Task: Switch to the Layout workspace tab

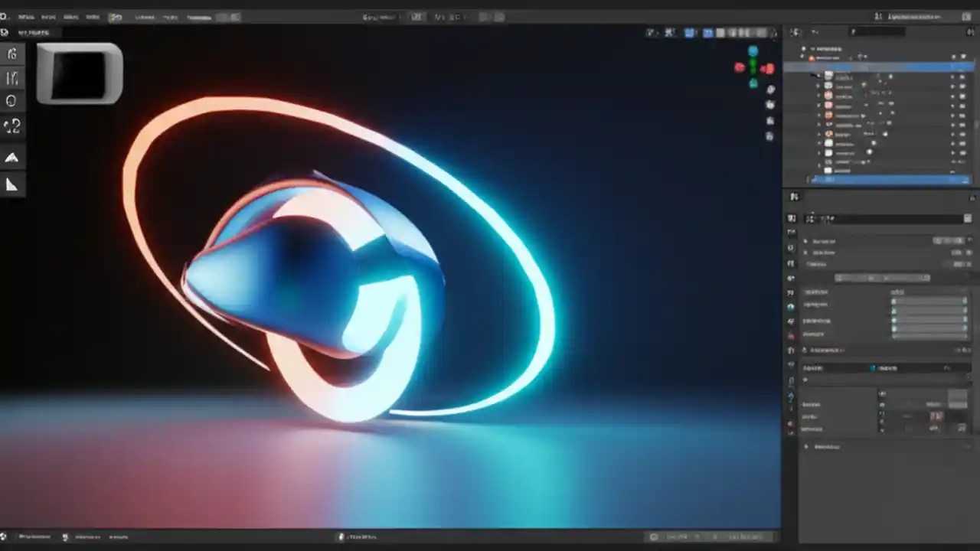Action: (x=145, y=17)
